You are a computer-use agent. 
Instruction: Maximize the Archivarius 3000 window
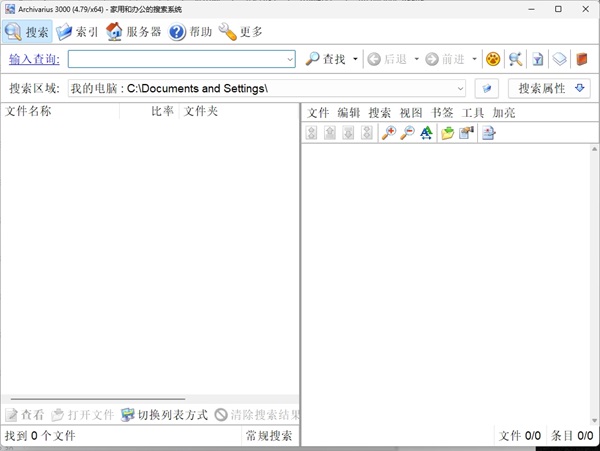click(x=558, y=9)
